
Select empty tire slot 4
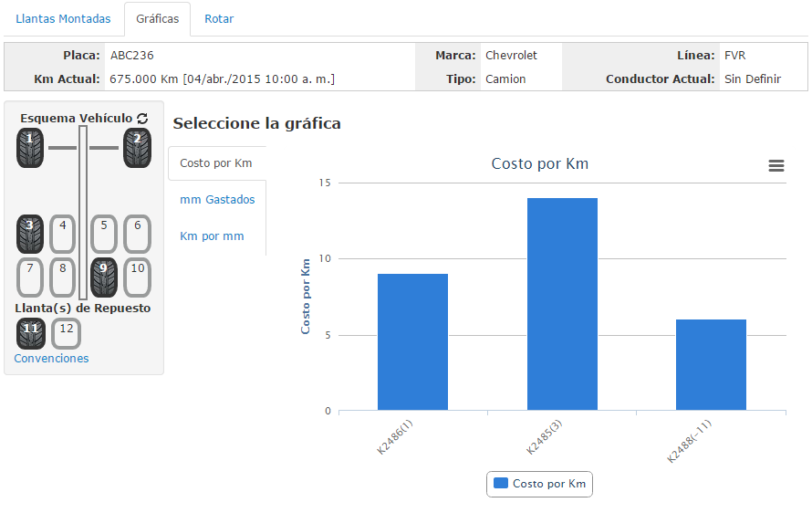62,234
